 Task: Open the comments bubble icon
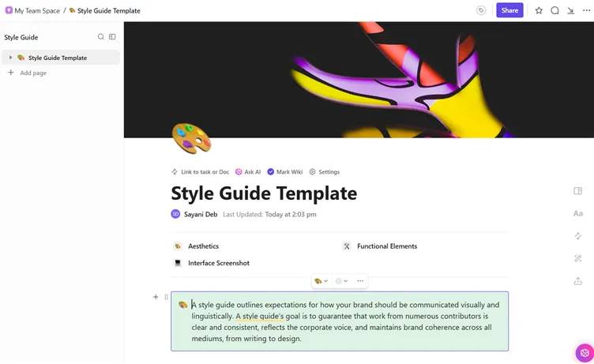(x=555, y=10)
